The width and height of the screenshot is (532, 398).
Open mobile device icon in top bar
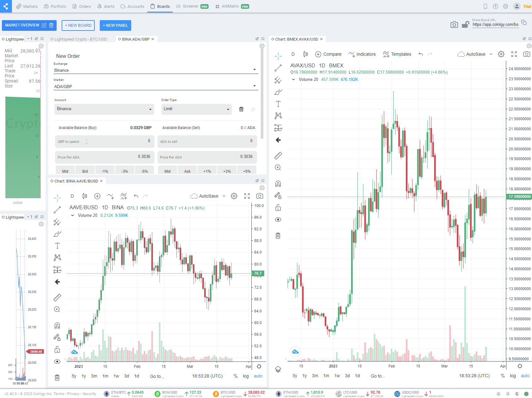tap(485, 6)
